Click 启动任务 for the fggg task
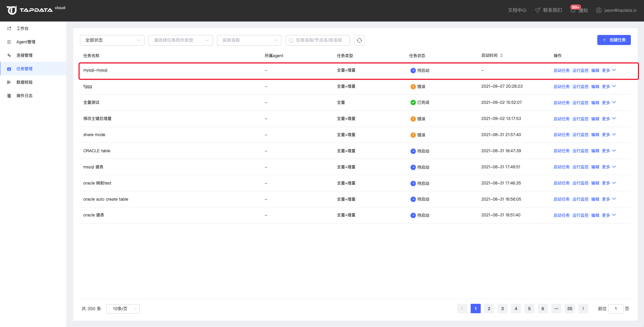Viewport: 644px width, 327px height. [x=561, y=86]
